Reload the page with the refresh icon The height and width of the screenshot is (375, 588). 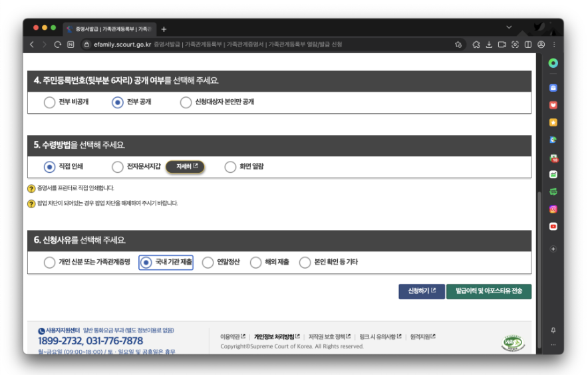(x=58, y=45)
